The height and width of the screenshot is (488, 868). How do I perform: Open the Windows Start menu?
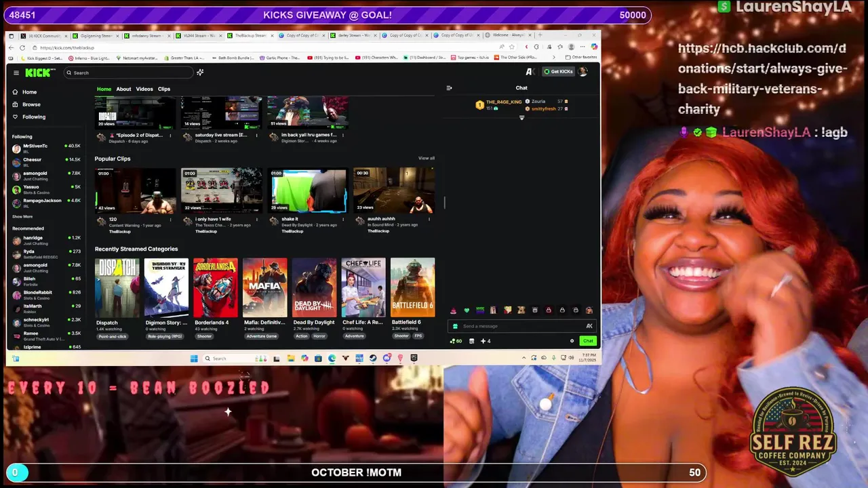coord(194,359)
